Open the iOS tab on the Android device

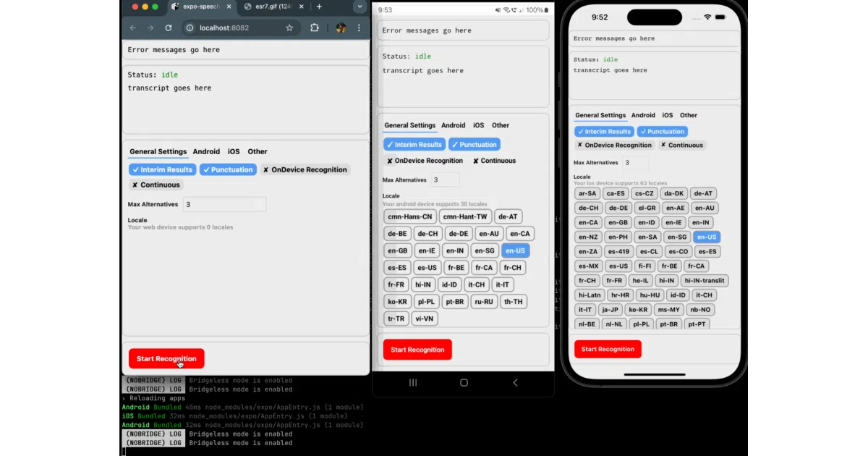point(478,125)
